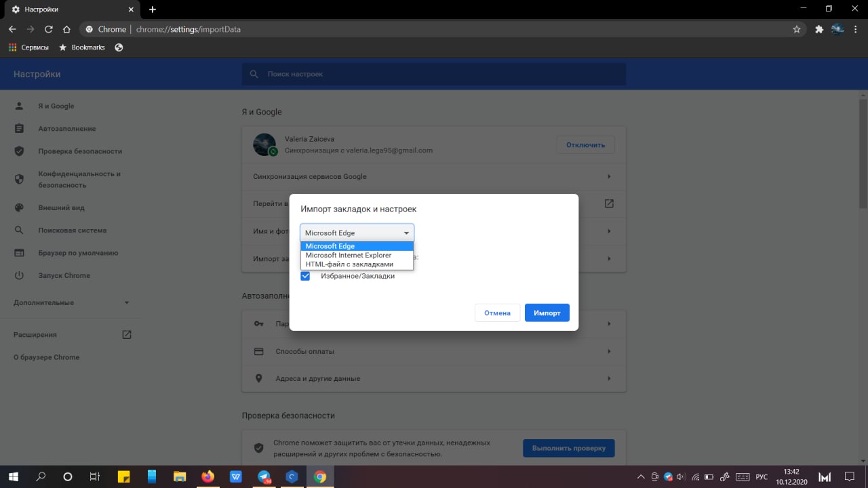This screenshot has width=868, height=488.
Task: Click the РУС language indicator
Action: 762,476
